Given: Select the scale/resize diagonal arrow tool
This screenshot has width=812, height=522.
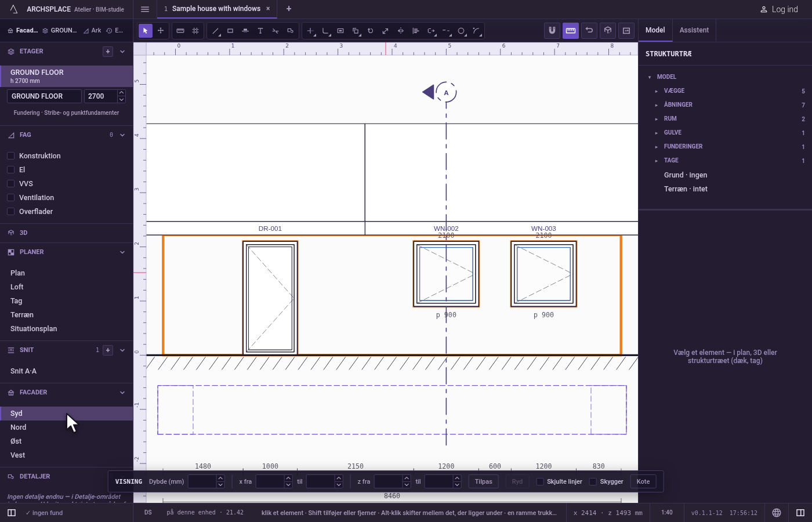Looking at the screenshot, I should tap(386, 31).
